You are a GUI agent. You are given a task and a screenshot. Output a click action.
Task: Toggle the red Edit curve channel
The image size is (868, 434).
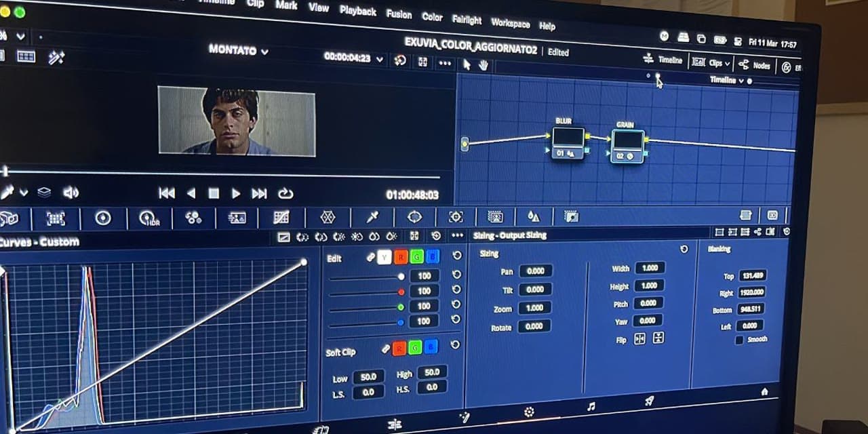click(x=401, y=257)
